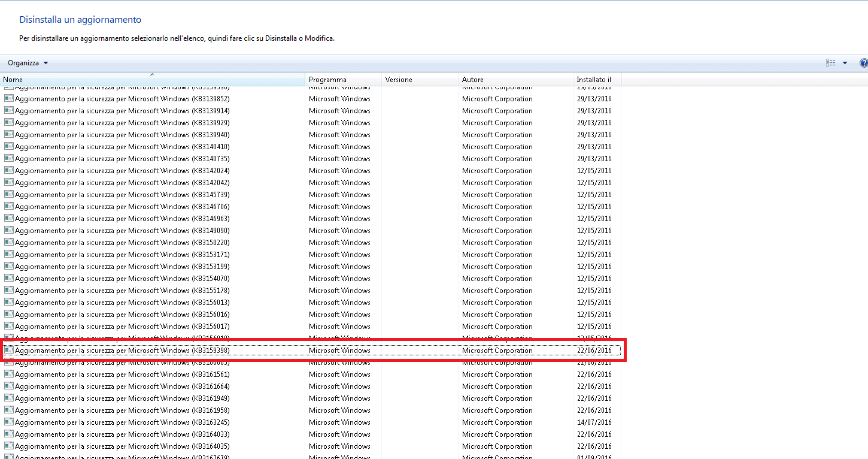
Task: Click Microsoft Windows in KB3145739 row
Action: click(x=339, y=195)
